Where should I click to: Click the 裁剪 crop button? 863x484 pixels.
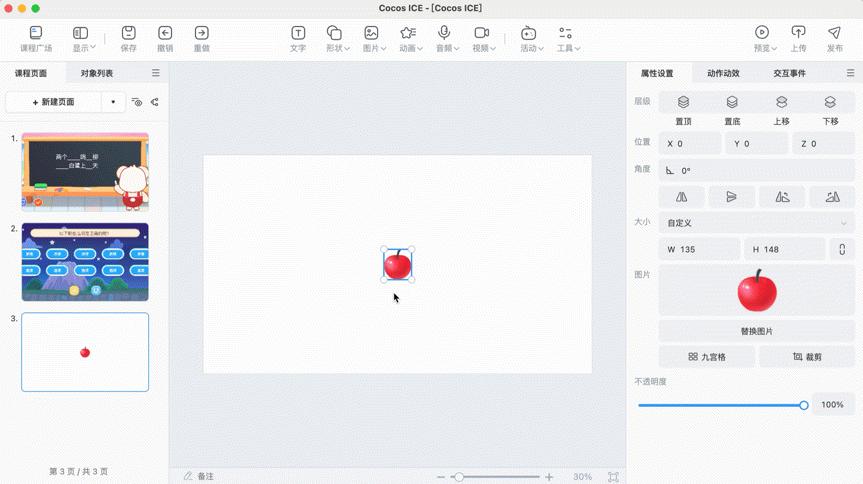tap(806, 356)
